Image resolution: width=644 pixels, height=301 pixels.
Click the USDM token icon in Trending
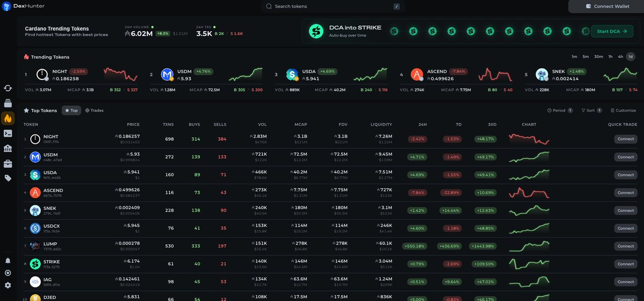click(x=167, y=74)
